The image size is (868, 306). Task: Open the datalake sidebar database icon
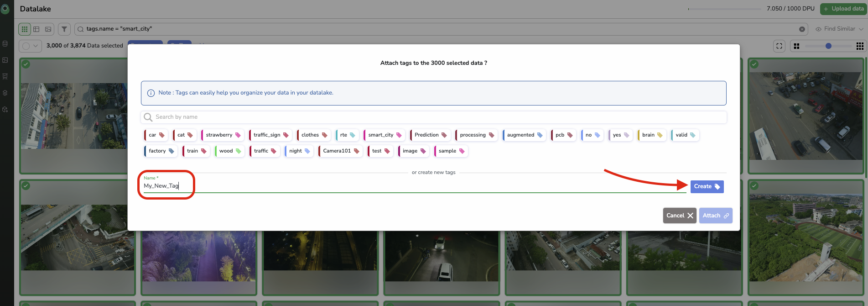pos(5,44)
